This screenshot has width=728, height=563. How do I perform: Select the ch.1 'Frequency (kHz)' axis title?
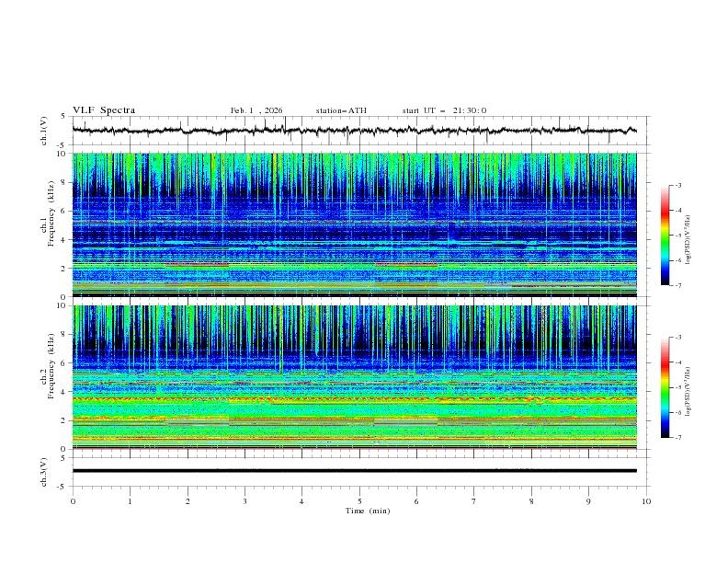click(51, 213)
